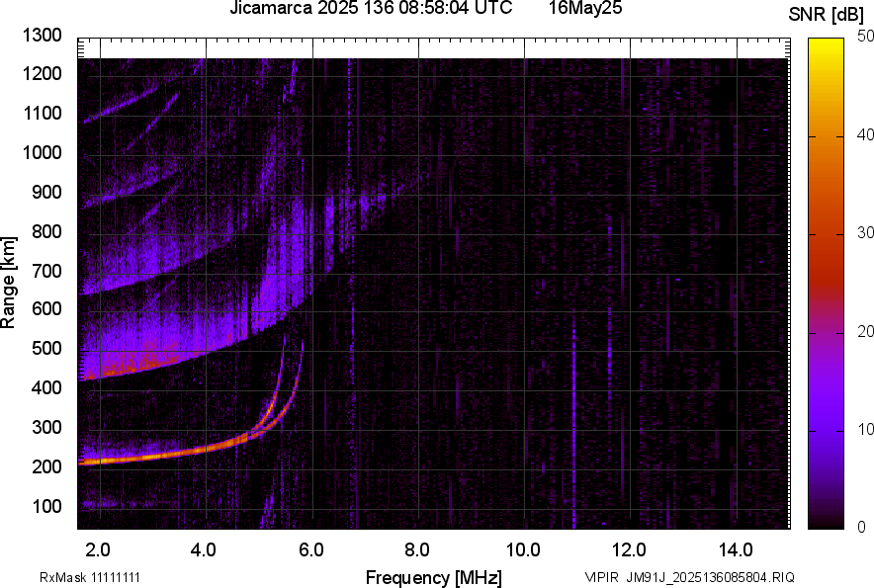This screenshot has width=874, height=588.
Task: Click the colorbar tick label '50'
Action: coord(866,37)
